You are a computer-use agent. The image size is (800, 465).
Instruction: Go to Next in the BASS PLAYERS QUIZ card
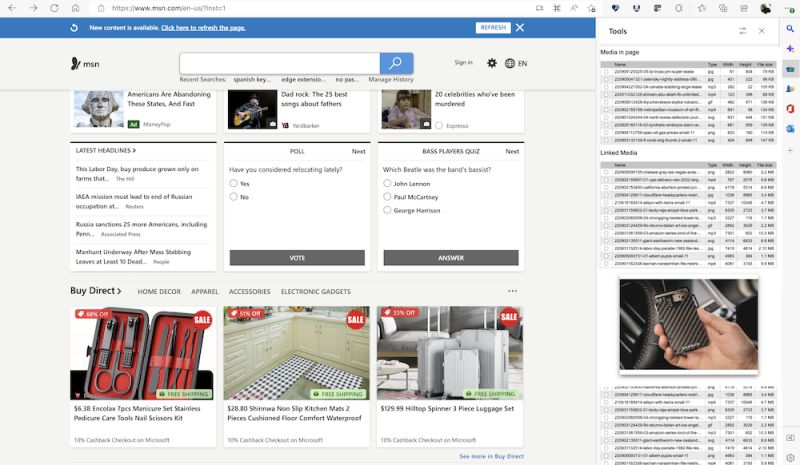pos(512,152)
